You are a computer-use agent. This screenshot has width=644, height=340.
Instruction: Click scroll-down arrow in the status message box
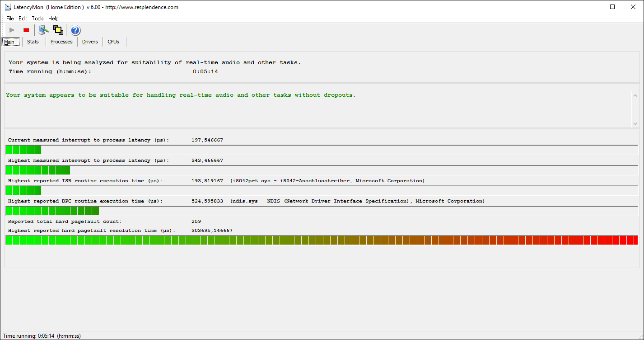[x=635, y=123]
